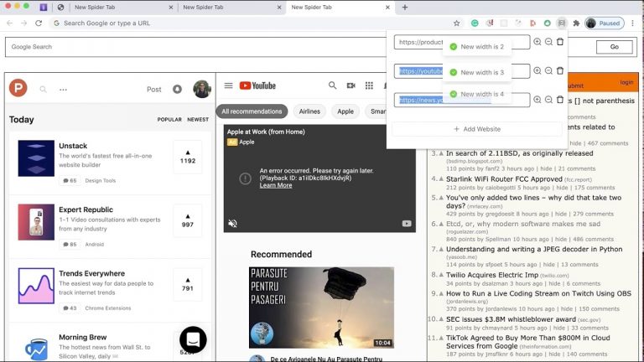Click Learn More in the video error

[276, 185]
